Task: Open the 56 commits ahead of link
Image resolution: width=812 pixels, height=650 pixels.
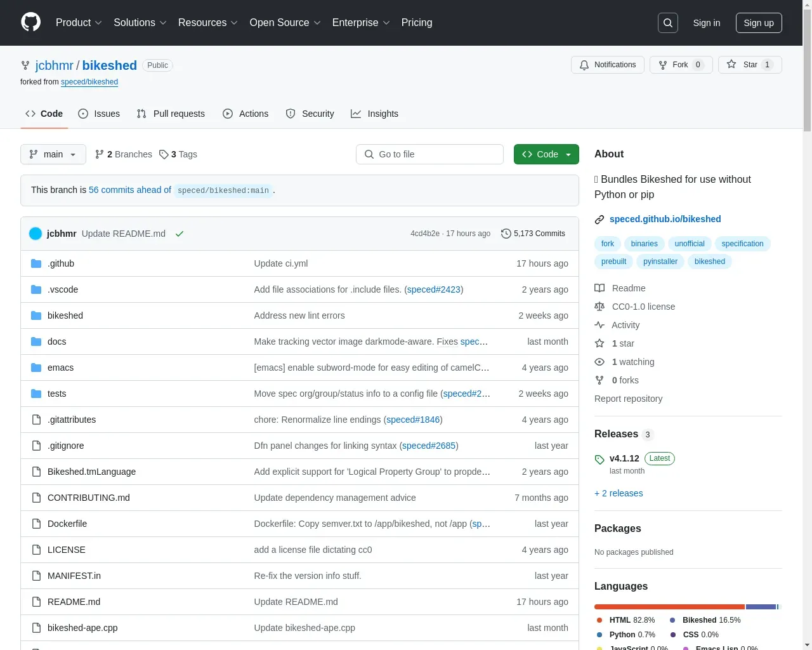Action: click(x=130, y=190)
